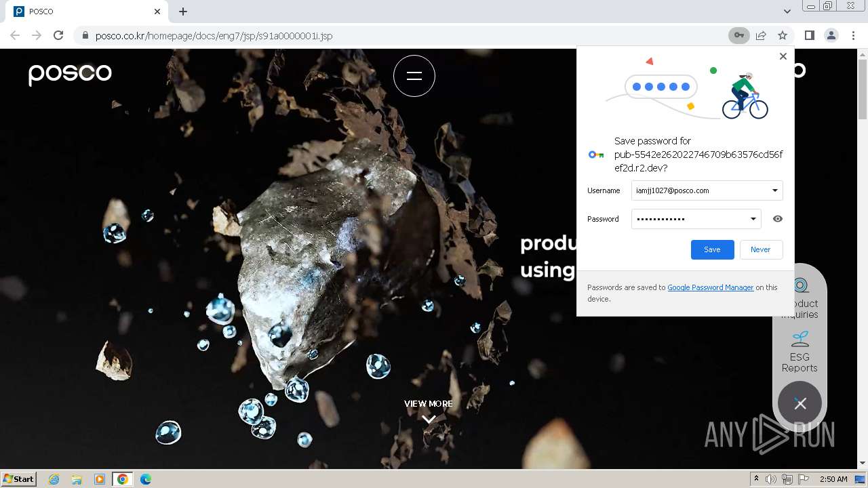Screen dimensions: 868x488
Task: Open File Explorer from taskbar
Action: tap(77, 479)
